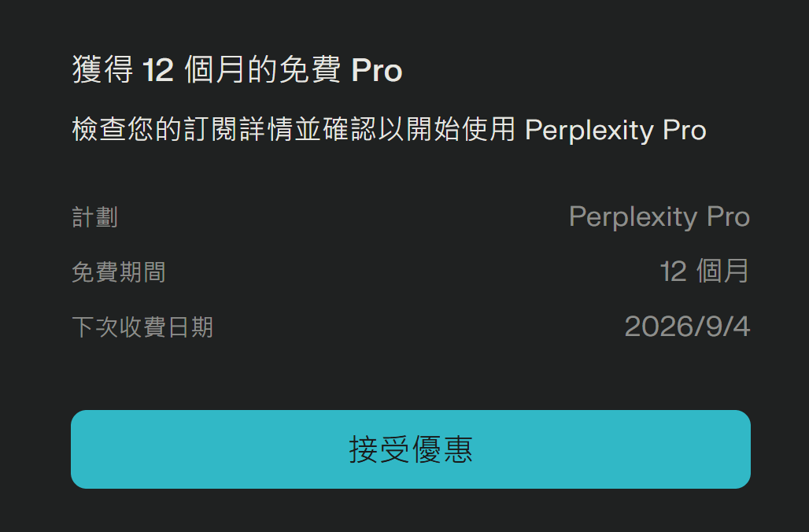Click the Pro text in the headline
Image resolution: width=809 pixels, height=532 pixels.
(x=377, y=69)
